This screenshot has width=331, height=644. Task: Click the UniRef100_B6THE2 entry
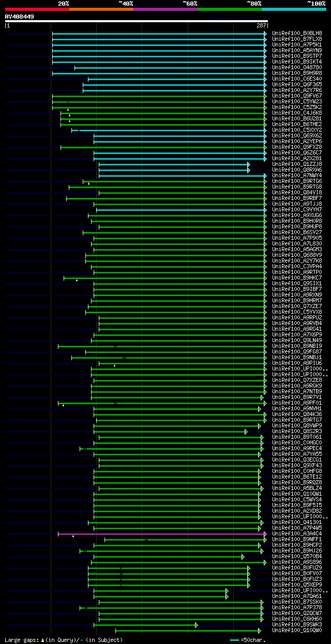coord(297,124)
